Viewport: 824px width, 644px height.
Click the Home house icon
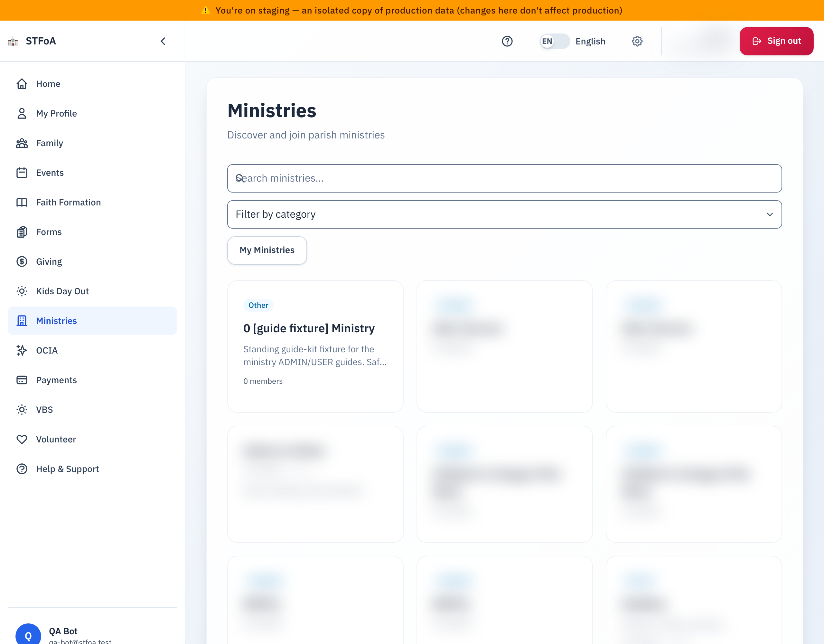click(x=22, y=84)
